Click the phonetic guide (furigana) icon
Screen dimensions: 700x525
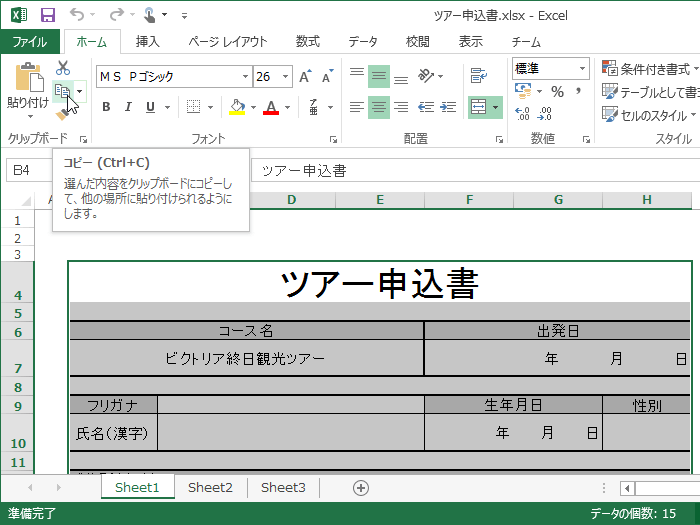(x=314, y=107)
